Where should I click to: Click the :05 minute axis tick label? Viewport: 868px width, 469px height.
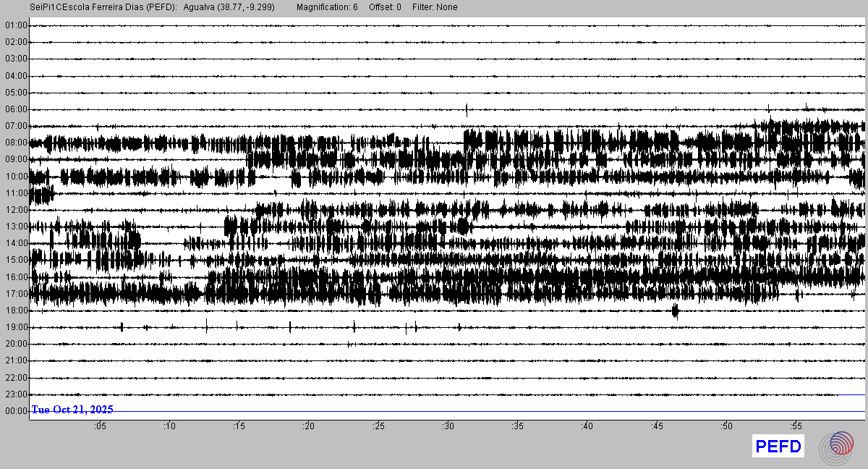tap(100, 426)
